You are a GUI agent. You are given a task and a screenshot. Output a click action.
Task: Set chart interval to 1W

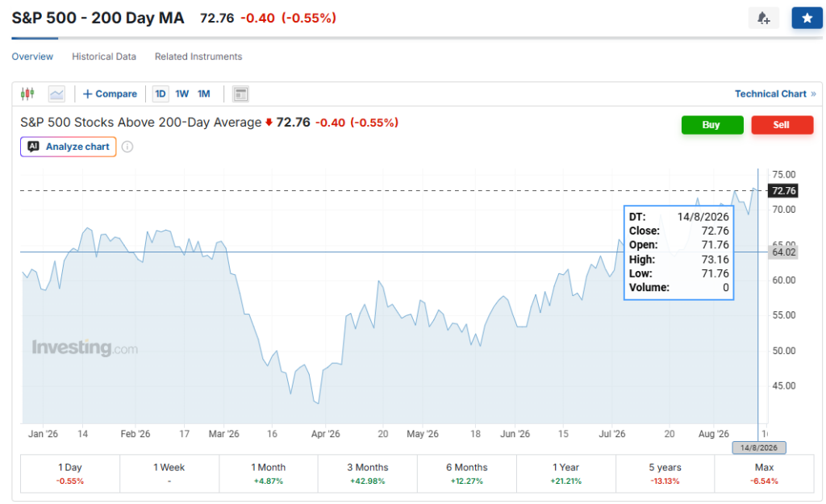[x=181, y=94]
